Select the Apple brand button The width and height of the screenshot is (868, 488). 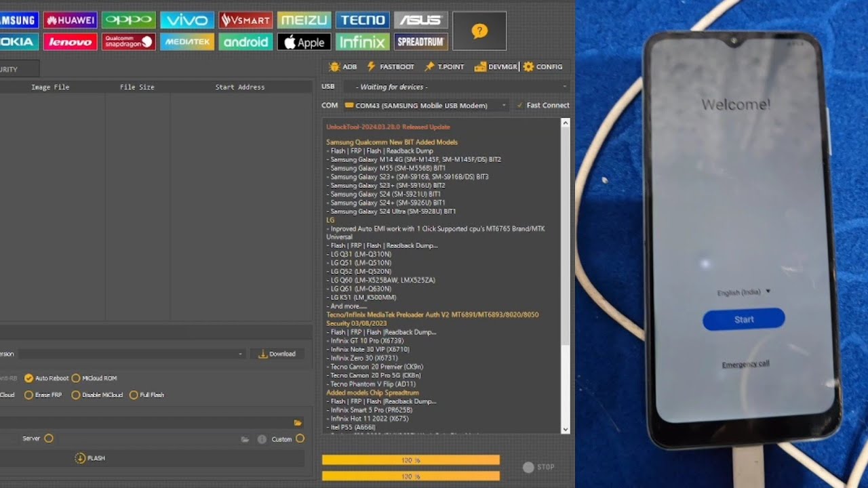click(304, 41)
